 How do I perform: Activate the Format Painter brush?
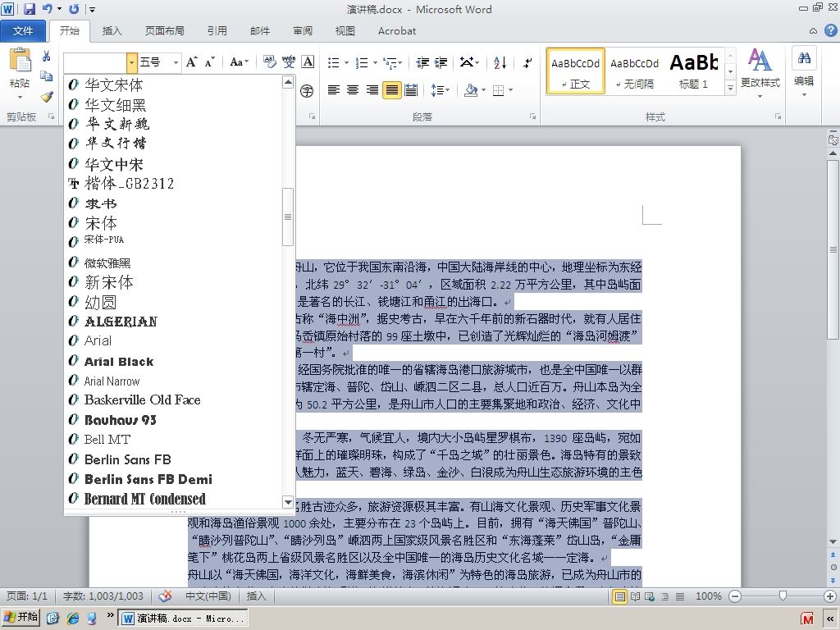[47, 97]
